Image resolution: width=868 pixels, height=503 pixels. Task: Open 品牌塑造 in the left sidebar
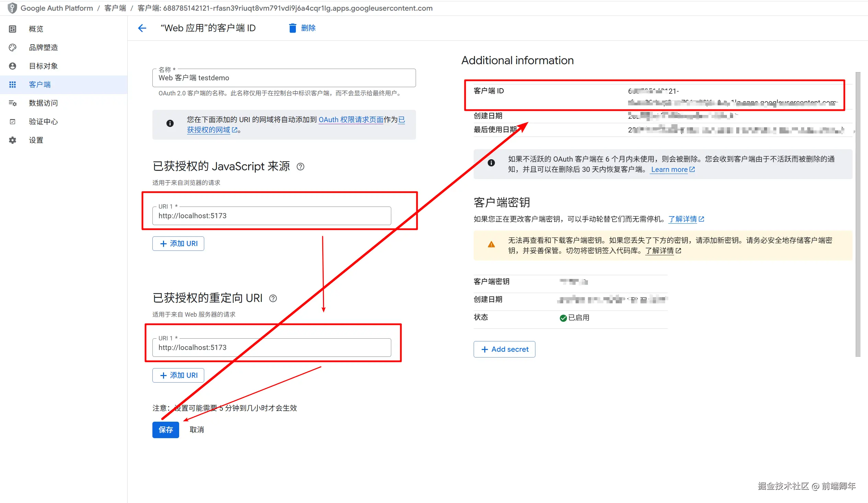pos(44,47)
